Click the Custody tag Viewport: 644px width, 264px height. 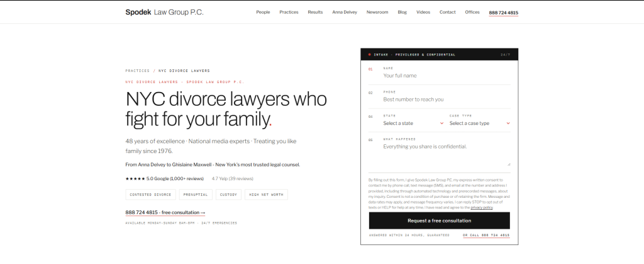(x=228, y=195)
